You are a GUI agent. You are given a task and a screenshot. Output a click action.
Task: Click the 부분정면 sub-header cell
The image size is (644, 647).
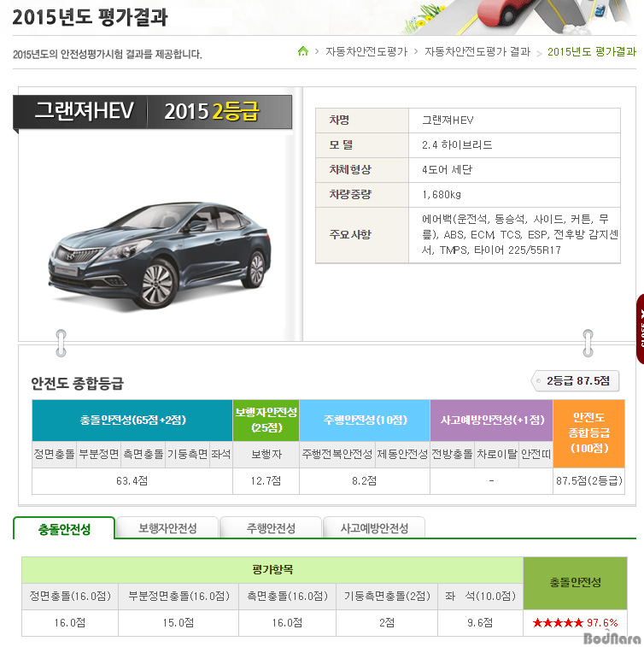click(99, 455)
